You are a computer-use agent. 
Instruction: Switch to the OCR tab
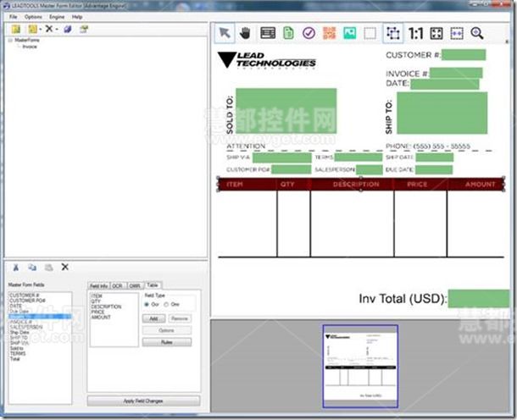[118, 286]
